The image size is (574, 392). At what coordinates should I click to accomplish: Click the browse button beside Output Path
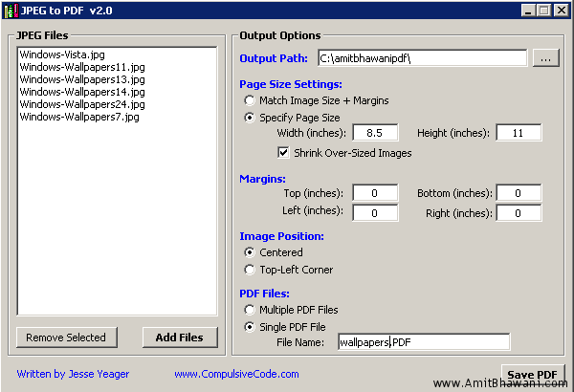point(545,58)
